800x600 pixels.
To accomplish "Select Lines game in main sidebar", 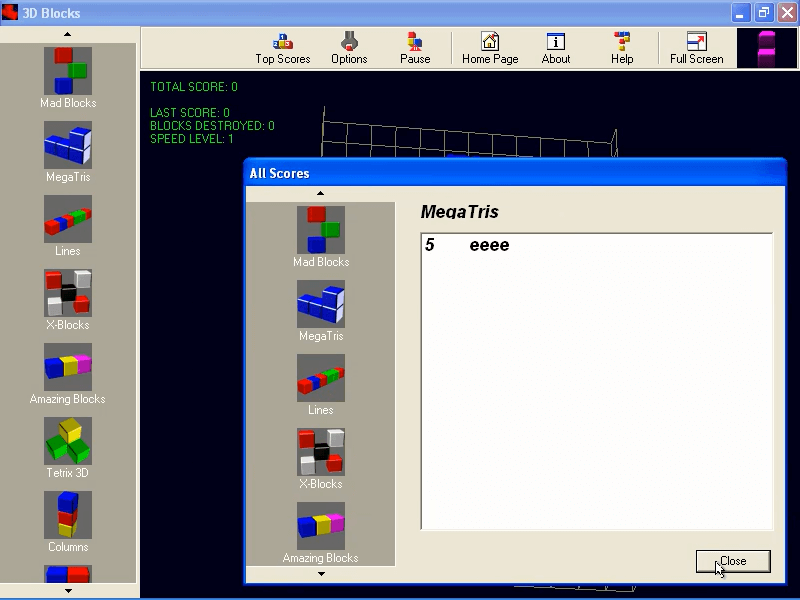I will point(68,226).
